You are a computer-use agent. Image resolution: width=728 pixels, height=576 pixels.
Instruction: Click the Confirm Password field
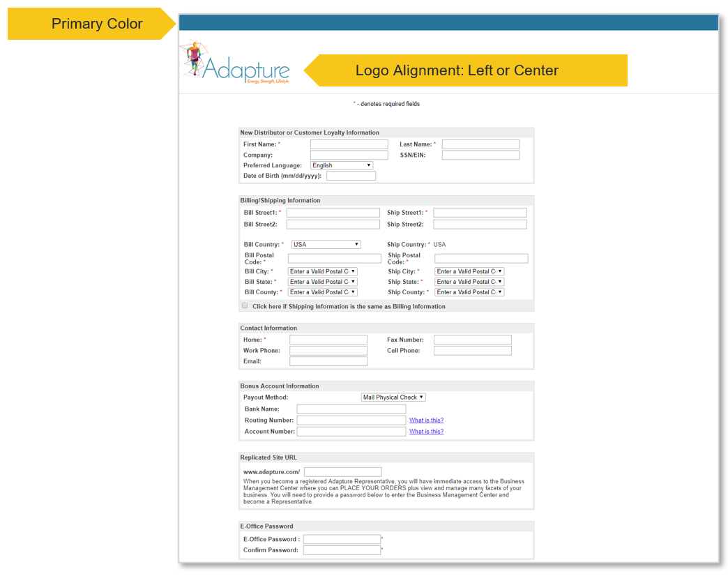342,550
